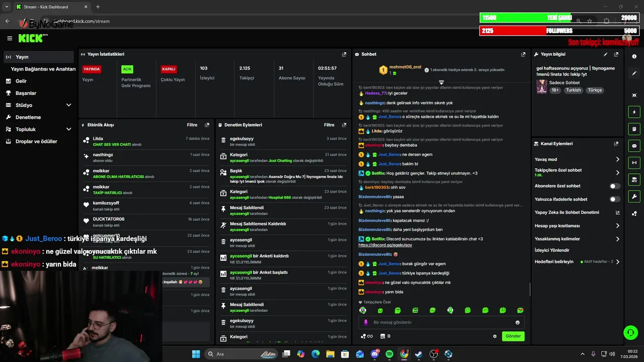Click the Türkçe language tag
Screen dimensions: 644x362
pyautogui.click(x=595, y=90)
